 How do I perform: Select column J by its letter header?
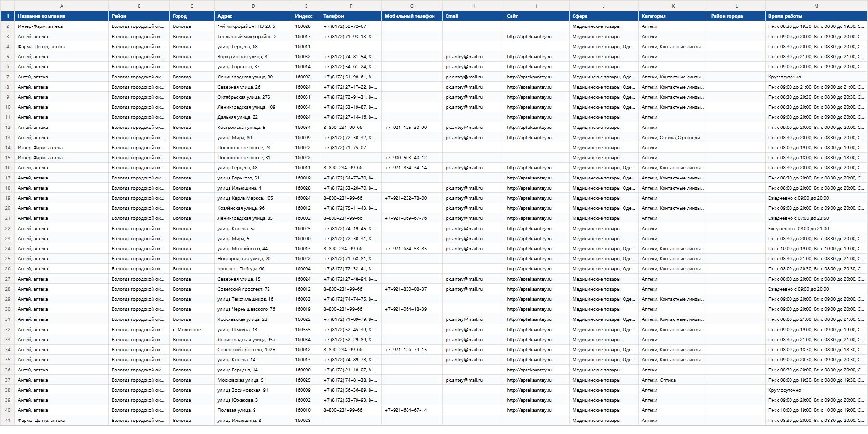pyautogui.click(x=604, y=6)
